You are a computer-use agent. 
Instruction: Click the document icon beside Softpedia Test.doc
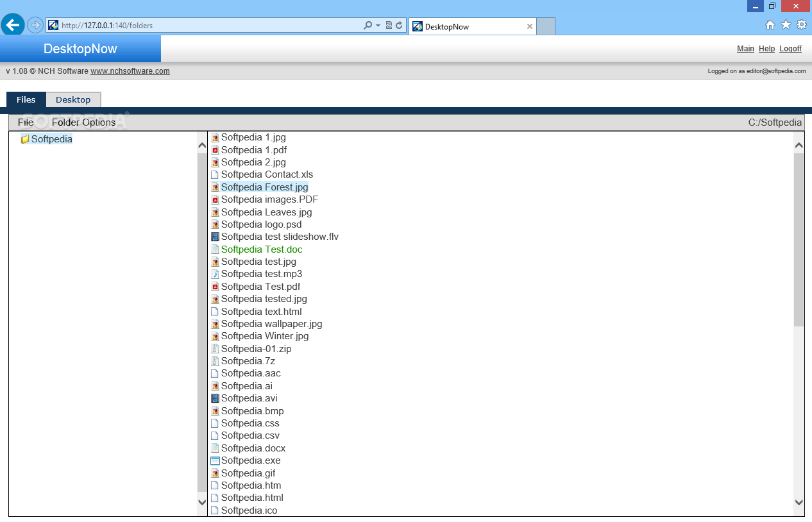click(x=215, y=249)
